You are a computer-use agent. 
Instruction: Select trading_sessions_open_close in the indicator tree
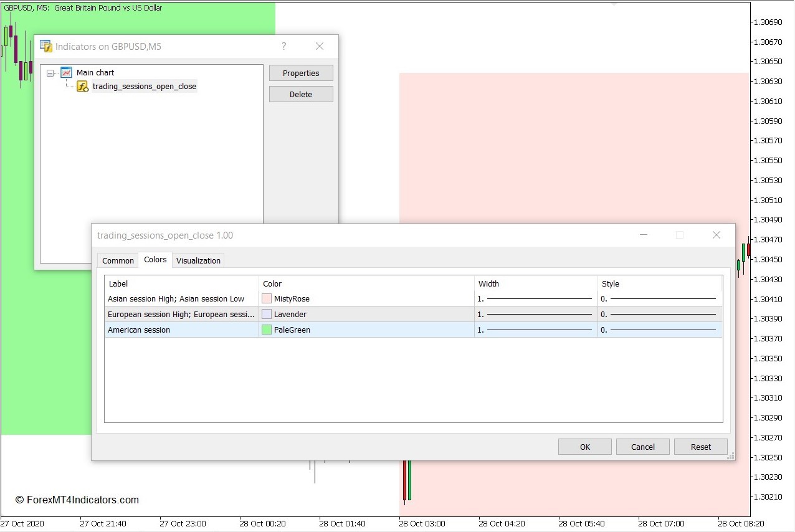click(145, 87)
